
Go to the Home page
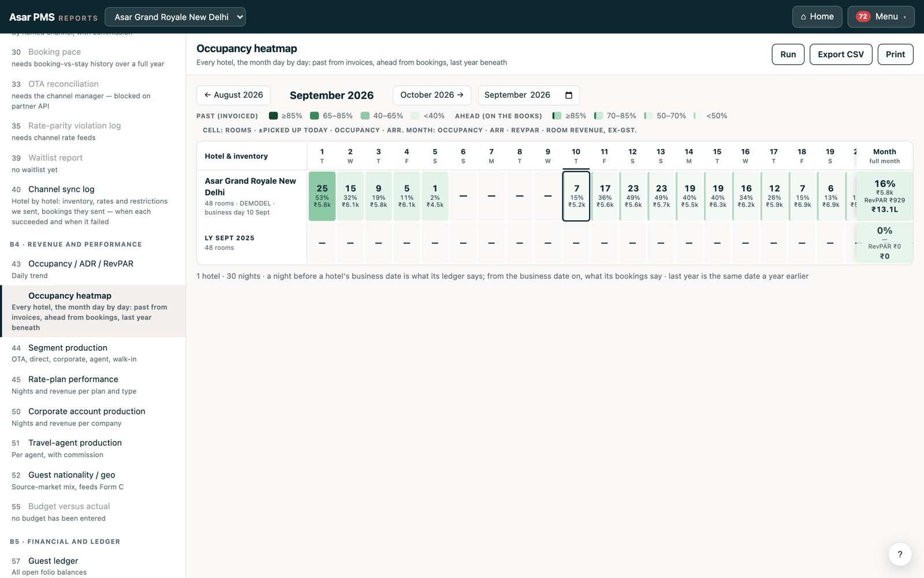pos(817,17)
